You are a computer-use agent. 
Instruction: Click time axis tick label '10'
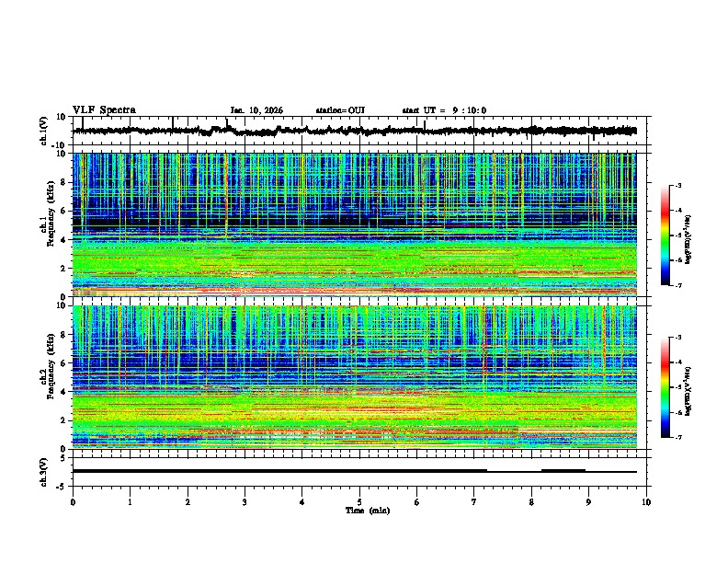(646, 502)
